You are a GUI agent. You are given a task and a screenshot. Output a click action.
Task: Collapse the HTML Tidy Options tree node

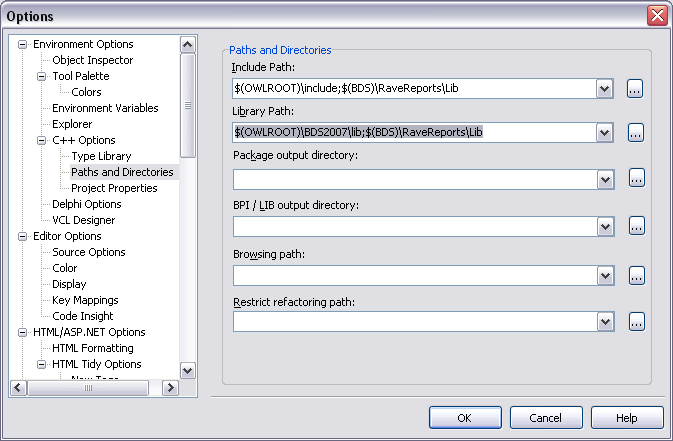(x=41, y=365)
